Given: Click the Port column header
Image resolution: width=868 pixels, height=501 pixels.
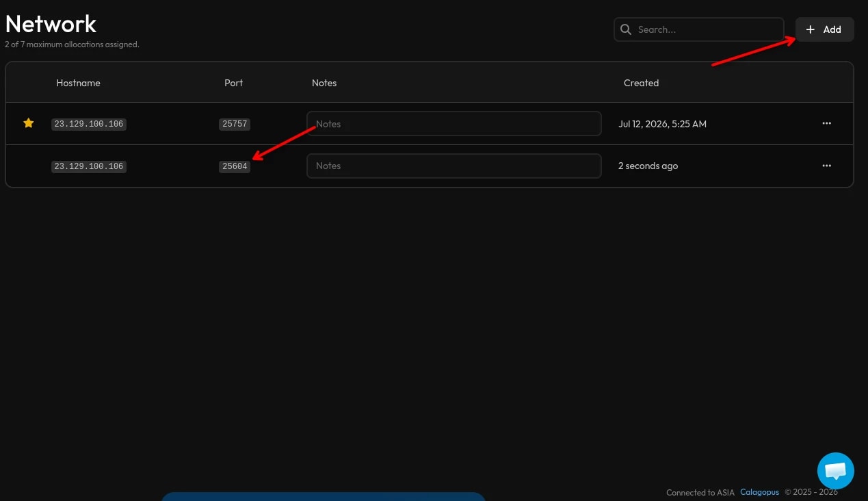Looking at the screenshot, I should [233, 83].
